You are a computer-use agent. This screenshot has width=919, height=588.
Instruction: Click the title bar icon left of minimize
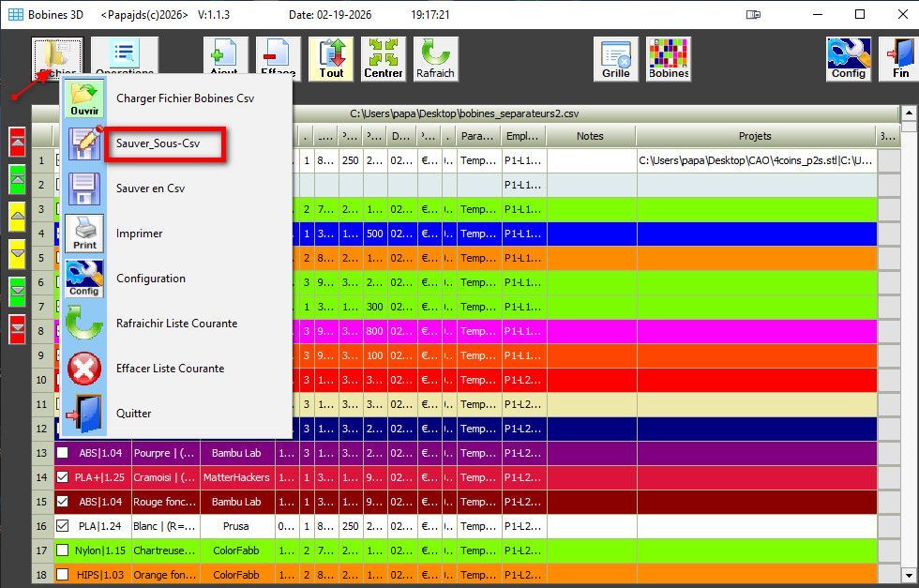[x=753, y=15]
